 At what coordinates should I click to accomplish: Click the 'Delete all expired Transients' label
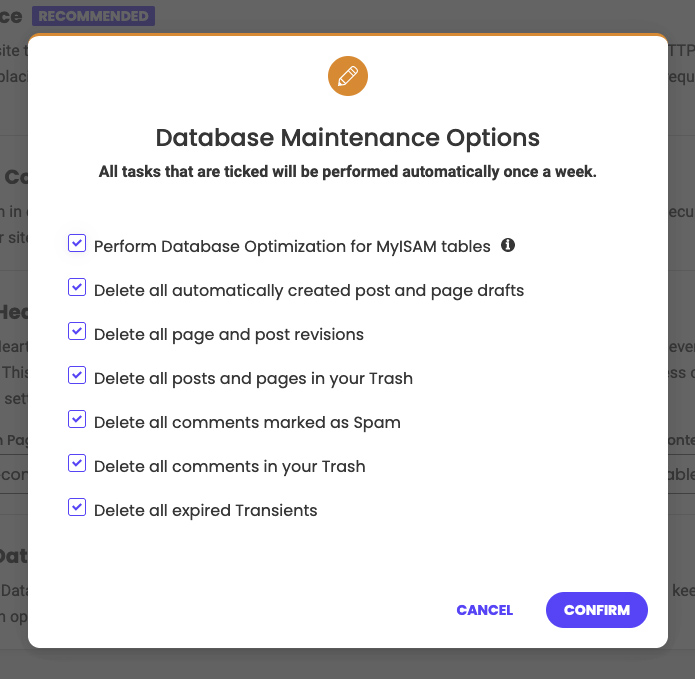[x=206, y=511]
